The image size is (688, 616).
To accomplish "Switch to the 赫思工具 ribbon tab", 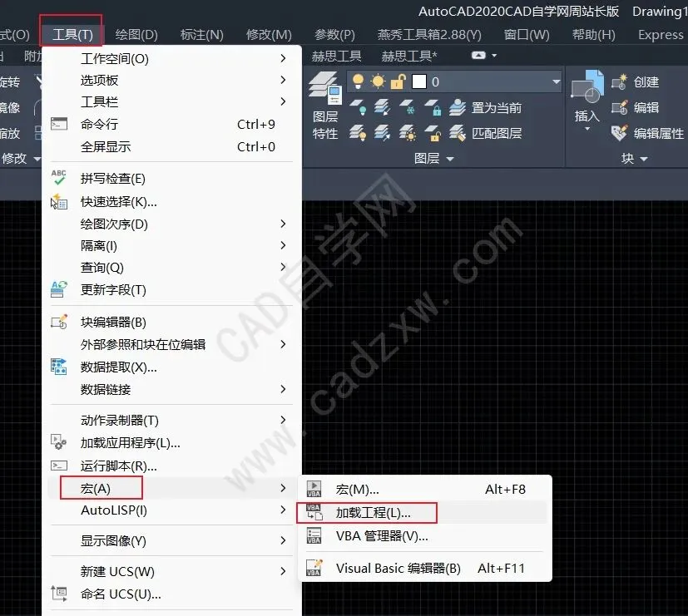I will point(337,56).
